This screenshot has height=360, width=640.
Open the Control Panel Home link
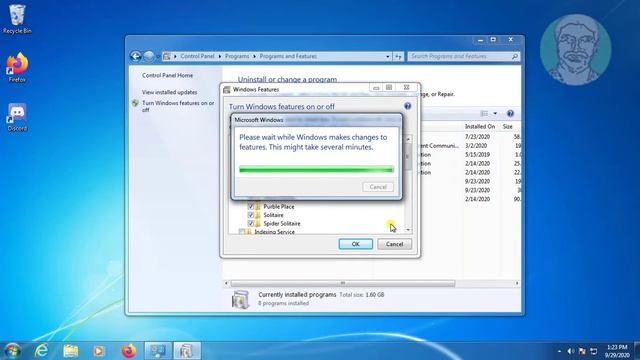[x=167, y=76]
